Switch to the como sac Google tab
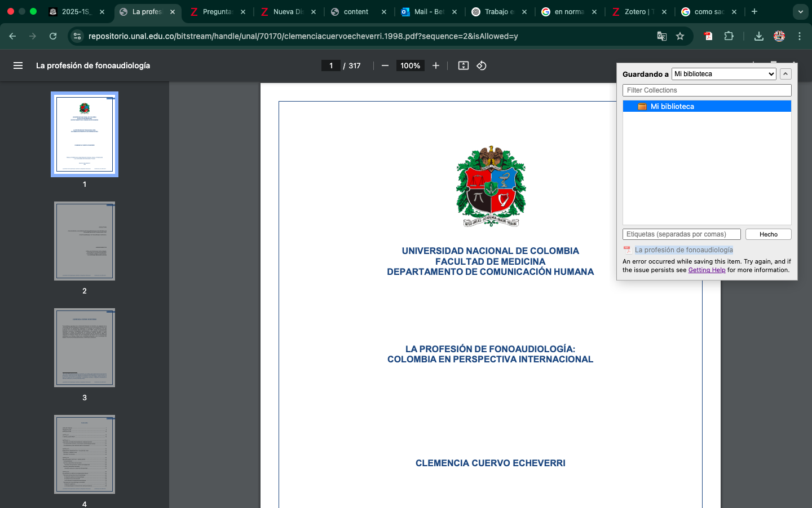This screenshot has height=508, width=812. pos(708,12)
